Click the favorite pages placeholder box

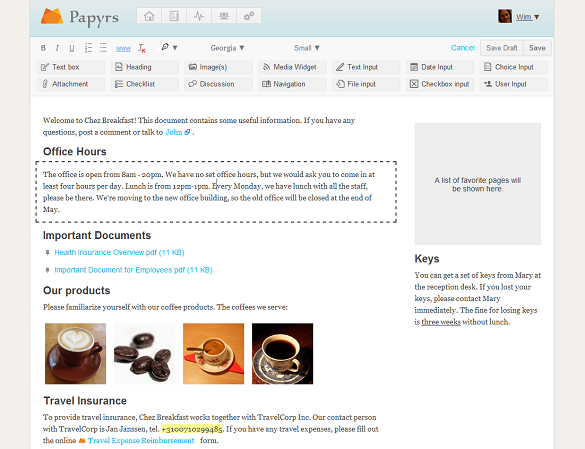(x=478, y=184)
